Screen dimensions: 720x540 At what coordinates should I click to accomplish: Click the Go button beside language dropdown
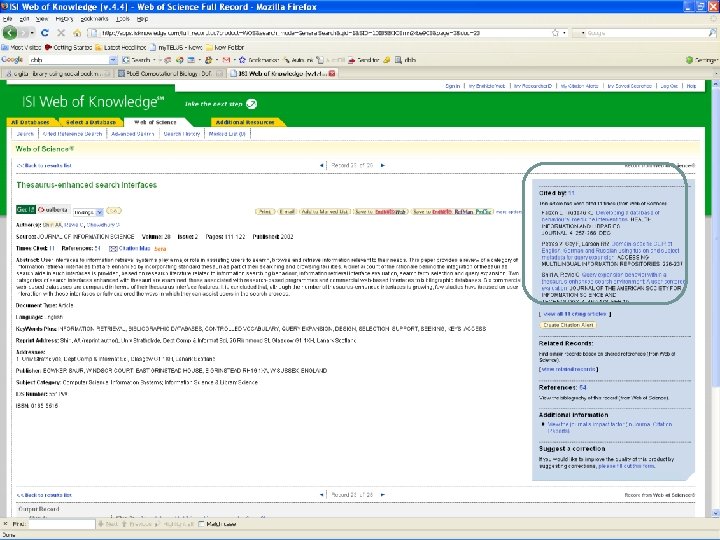(114, 211)
